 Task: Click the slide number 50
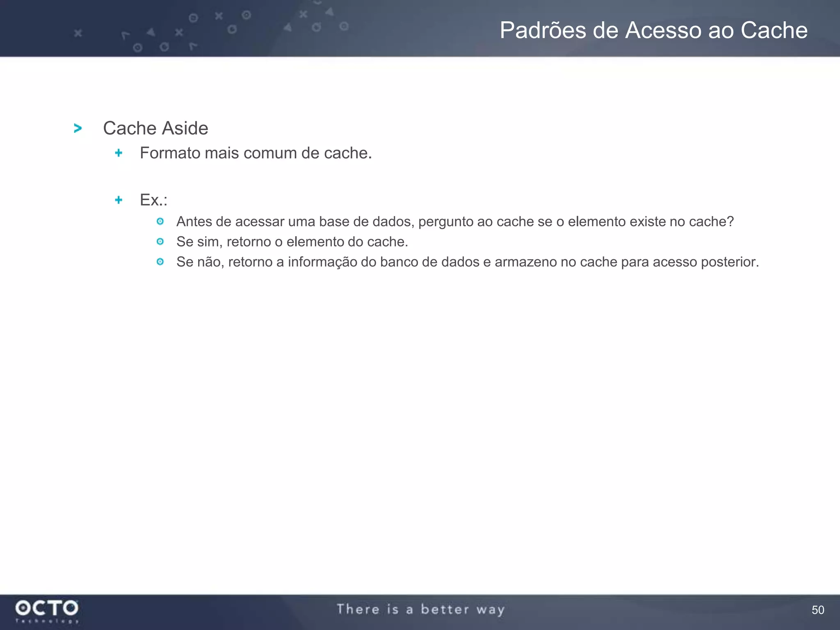click(817, 610)
